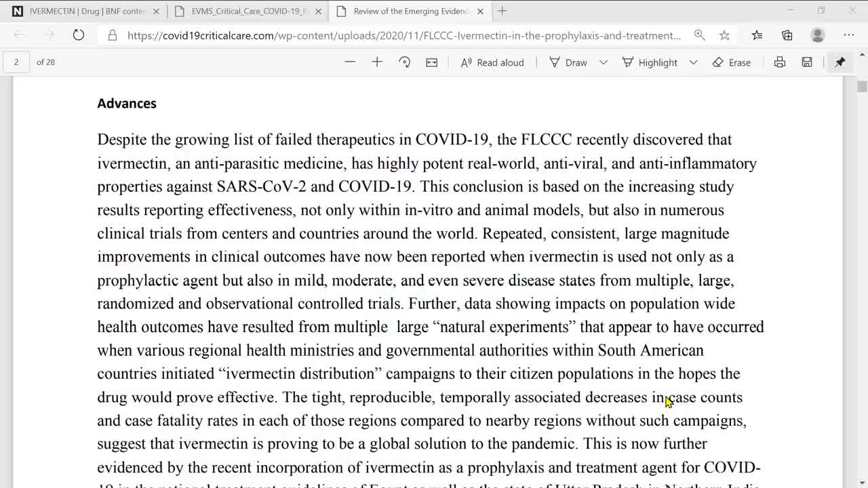Close the IVERMECTIN BNF tab
The image size is (868, 488).
tap(157, 12)
